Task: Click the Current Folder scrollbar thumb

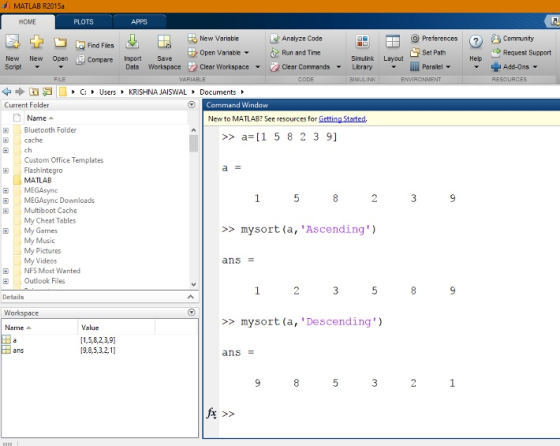Action: click(193, 143)
